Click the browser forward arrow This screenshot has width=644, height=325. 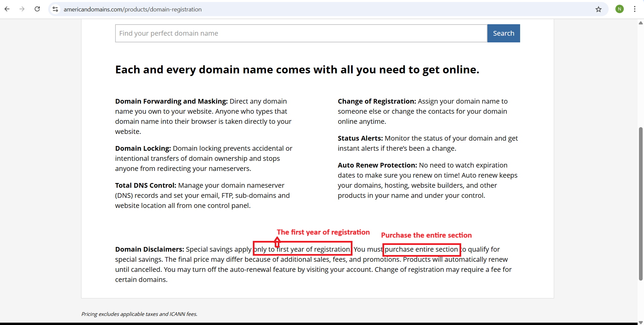coord(22,9)
